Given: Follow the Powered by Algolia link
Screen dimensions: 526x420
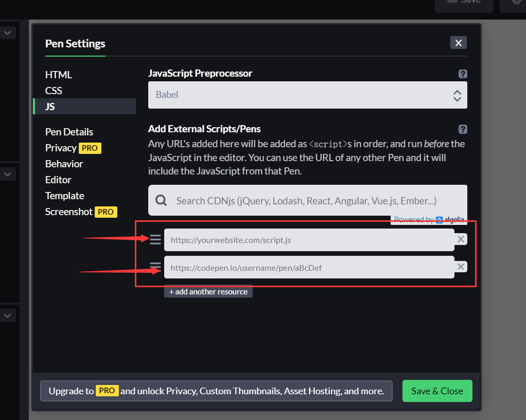Looking at the screenshot, I should coord(429,220).
